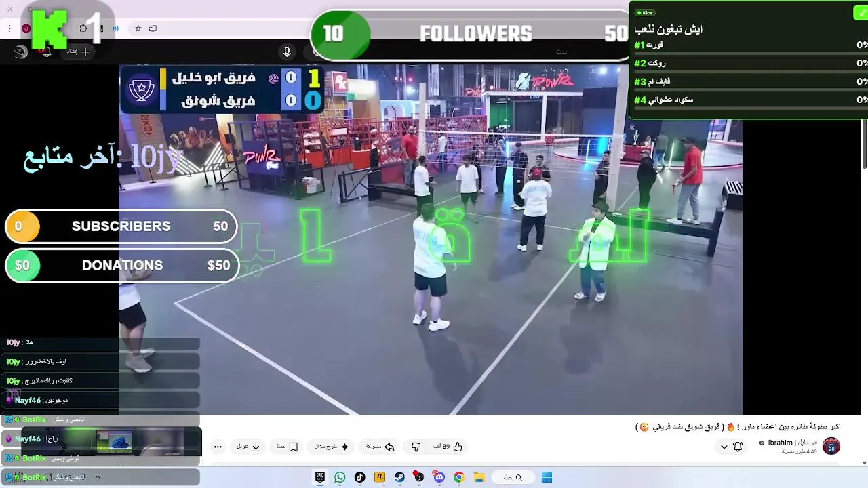The image size is (868, 488).
Task: Open TikTok from the taskbar
Action: (359, 477)
